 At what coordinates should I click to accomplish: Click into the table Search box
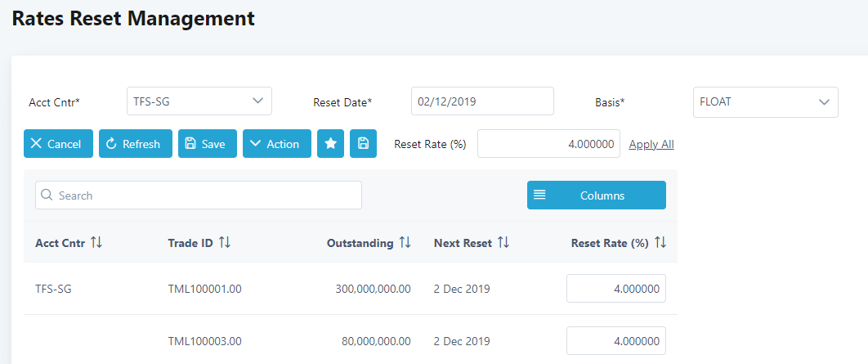pos(199,195)
